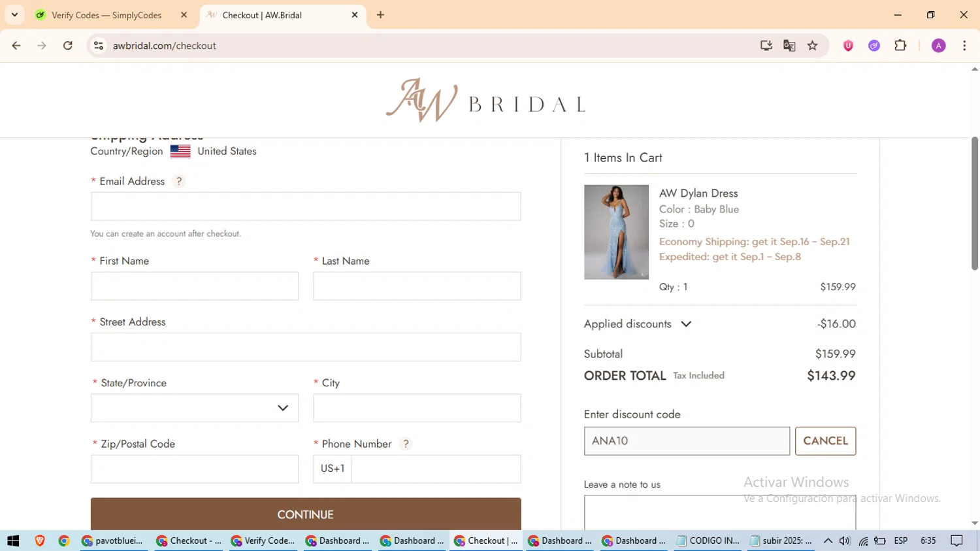The width and height of the screenshot is (980, 551).
Task: Click the network Wi-Fi tray icon
Action: click(863, 541)
